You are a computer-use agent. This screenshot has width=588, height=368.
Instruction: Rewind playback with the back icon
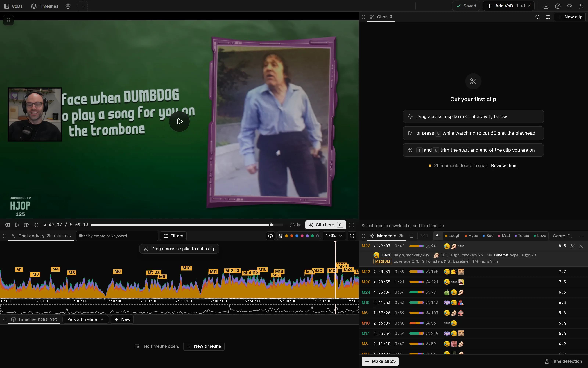tap(7, 225)
